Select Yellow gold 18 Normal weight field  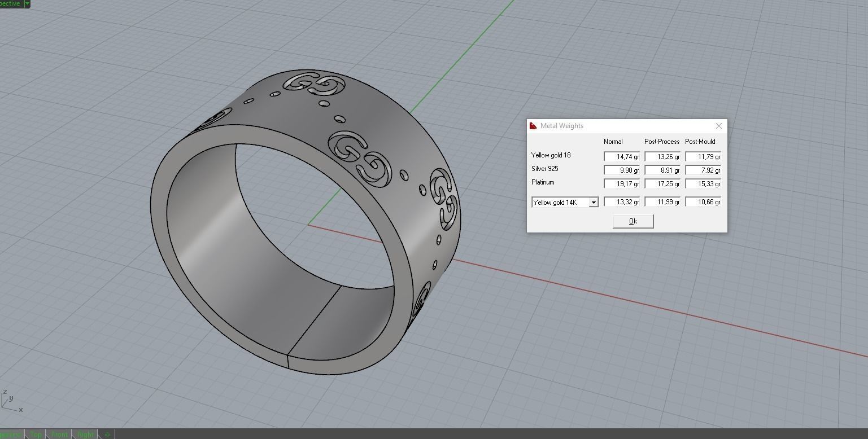(x=622, y=157)
